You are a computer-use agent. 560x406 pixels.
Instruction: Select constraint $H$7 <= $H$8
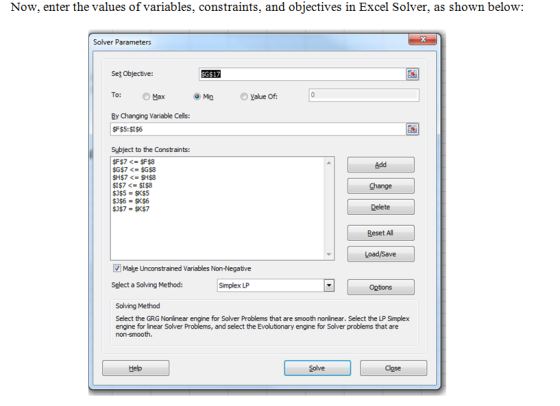pos(134,177)
